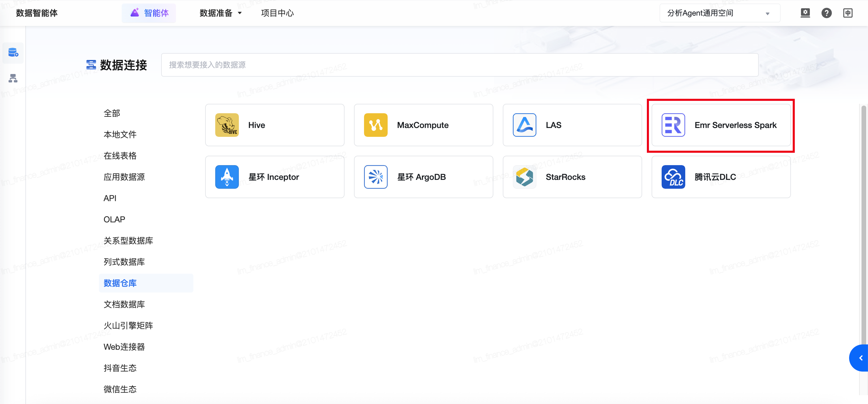Click the 腾讯云DLC label
The height and width of the screenshot is (404, 868).
[x=715, y=177]
